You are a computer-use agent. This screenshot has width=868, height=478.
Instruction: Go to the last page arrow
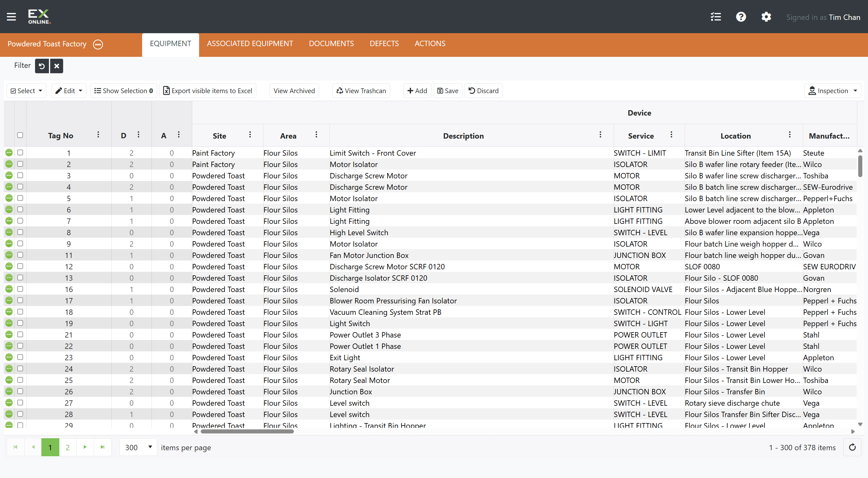103,447
